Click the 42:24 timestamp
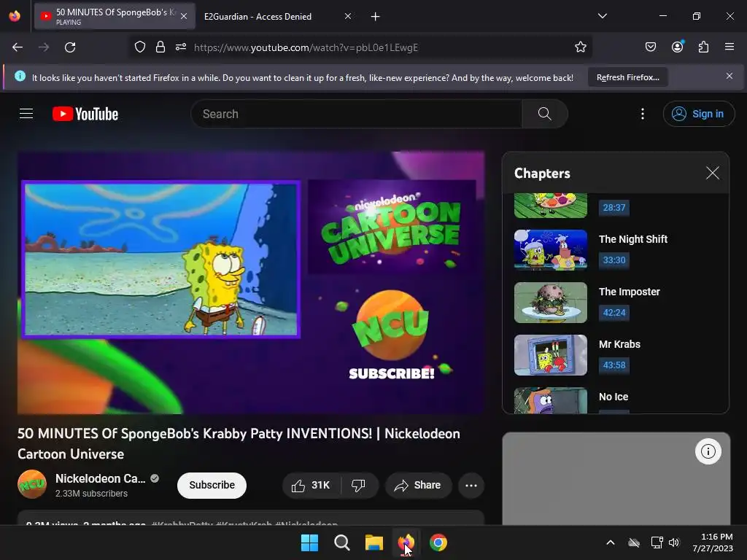The width and height of the screenshot is (747, 560). 614,312
